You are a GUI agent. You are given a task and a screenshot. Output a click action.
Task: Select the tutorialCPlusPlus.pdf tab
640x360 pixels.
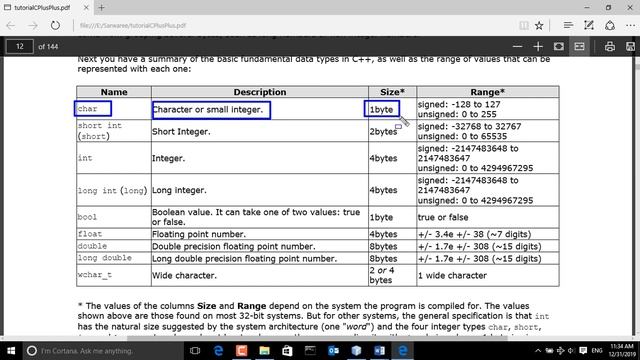point(46,7)
